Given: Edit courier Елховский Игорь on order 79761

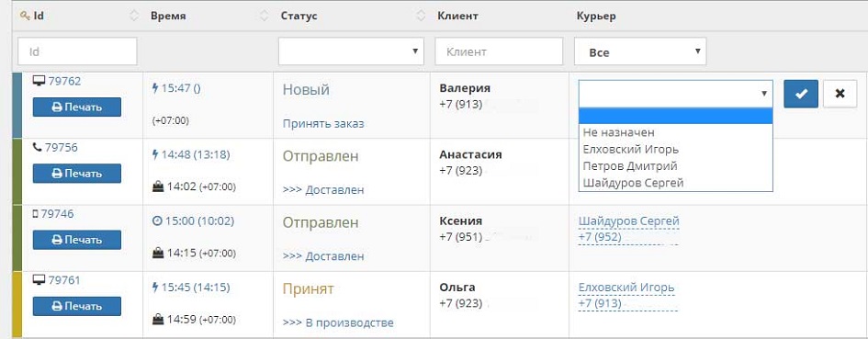Looking at the screenshot, I should tap(626, 288).
